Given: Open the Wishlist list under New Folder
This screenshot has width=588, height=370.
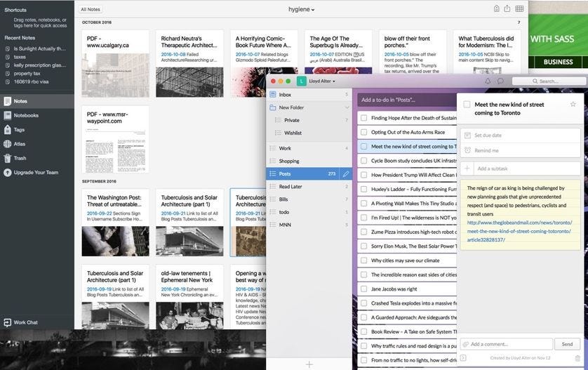Looking at the screenshot, I should pyautogui.click(x=309, y=133).
